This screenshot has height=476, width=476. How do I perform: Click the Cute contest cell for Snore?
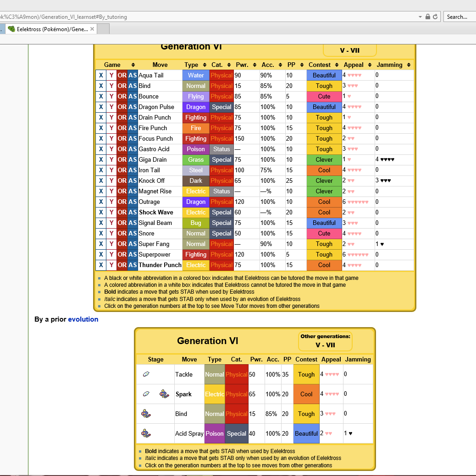tap(324, 234)
